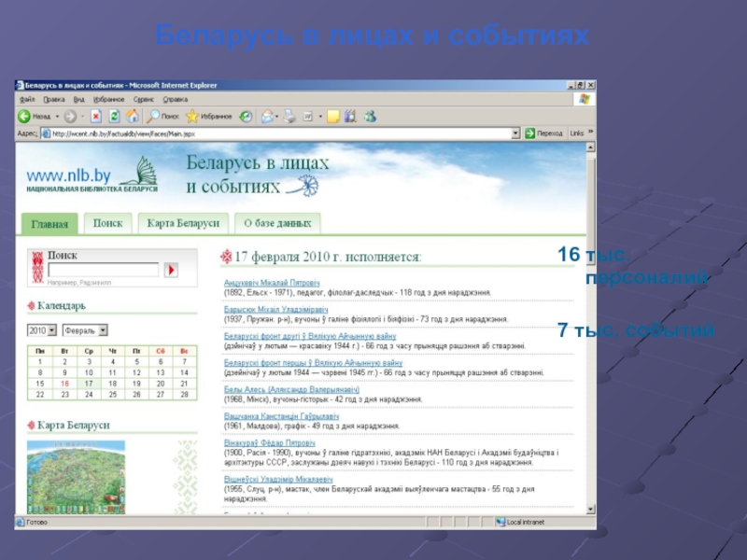Open the Файл menu
The image size is (747, 560).
(x=27, y=100)
